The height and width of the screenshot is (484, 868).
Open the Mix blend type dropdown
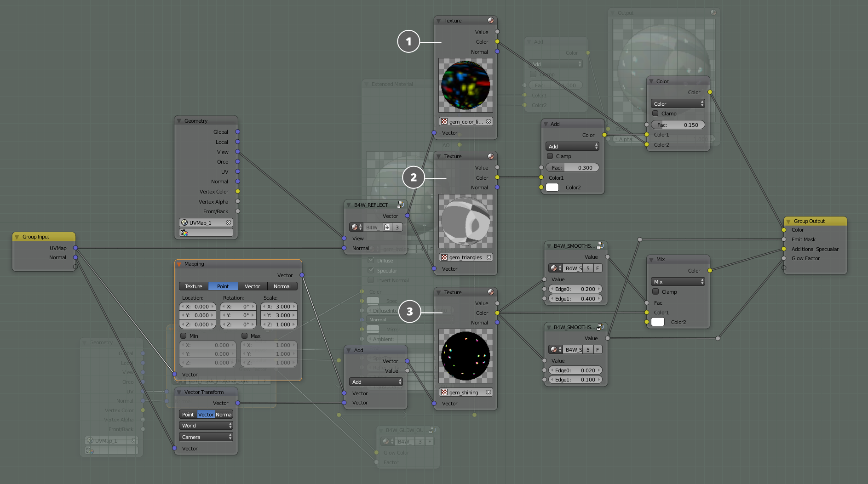[677, 282]
